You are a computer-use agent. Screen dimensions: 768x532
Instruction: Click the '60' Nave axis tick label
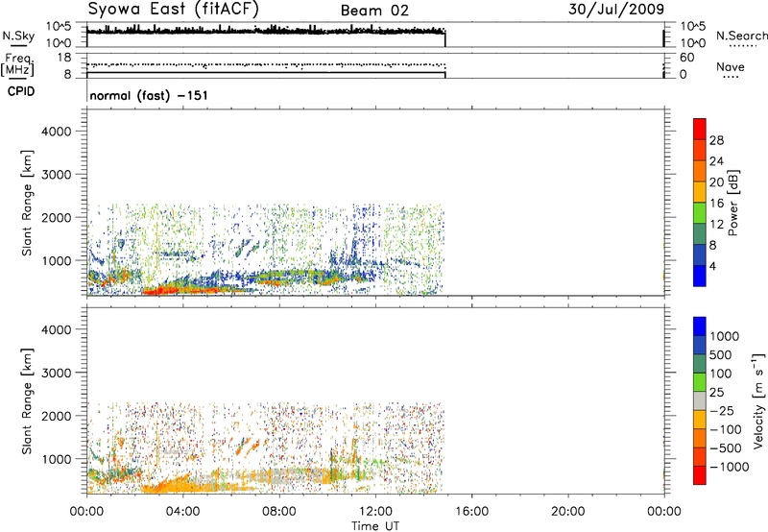click(686, 58)
